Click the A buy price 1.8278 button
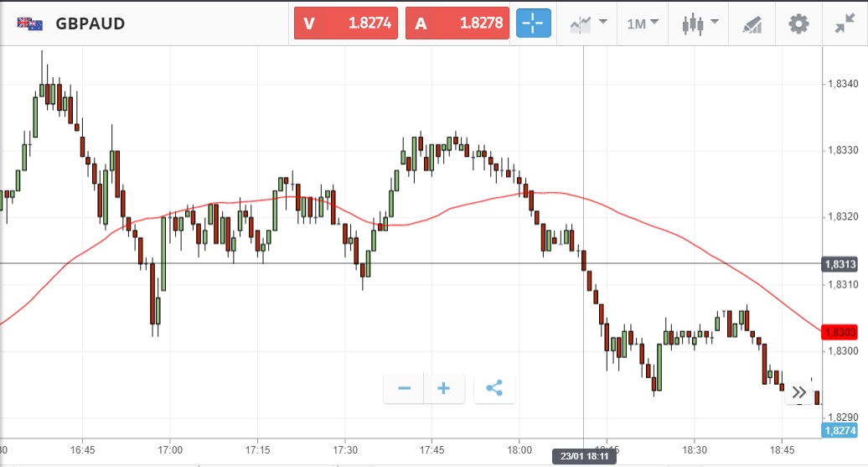The height and width of the screenshot is (467, 868). click(x=457, y=23)
